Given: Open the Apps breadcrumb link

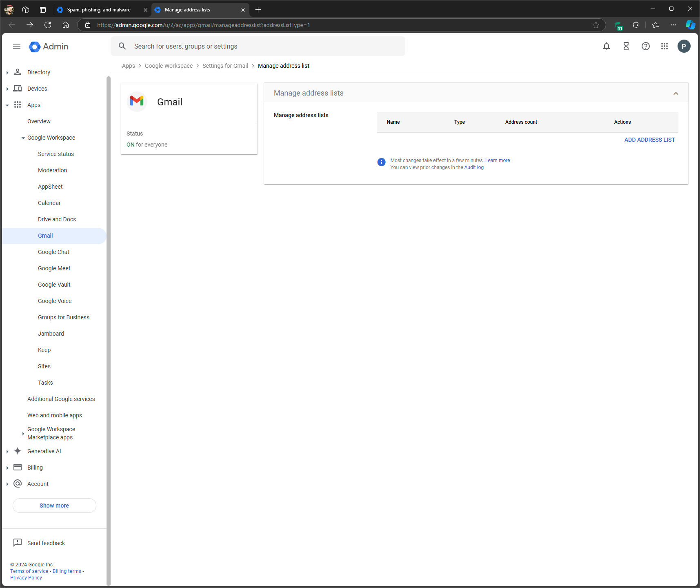Looking at the screenshot, I should point(129,66).
